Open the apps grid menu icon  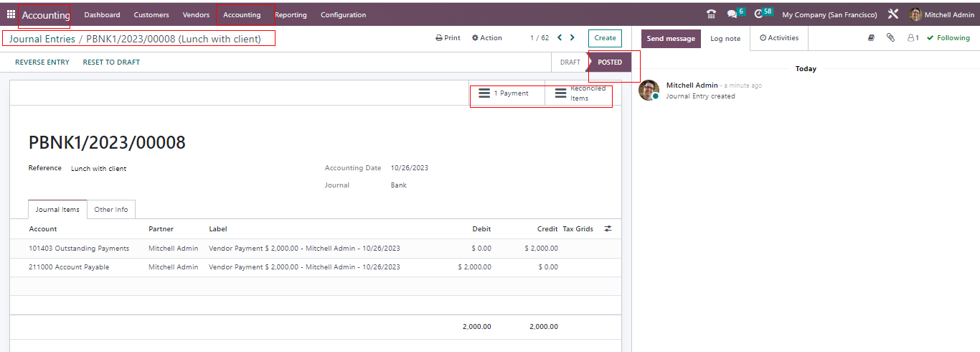(11, 14)
